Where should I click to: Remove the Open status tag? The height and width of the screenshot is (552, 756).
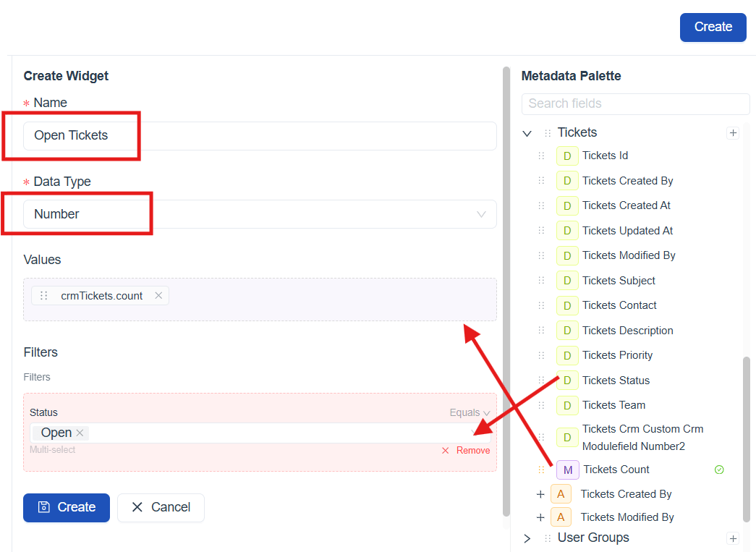[x=80, y=433]
